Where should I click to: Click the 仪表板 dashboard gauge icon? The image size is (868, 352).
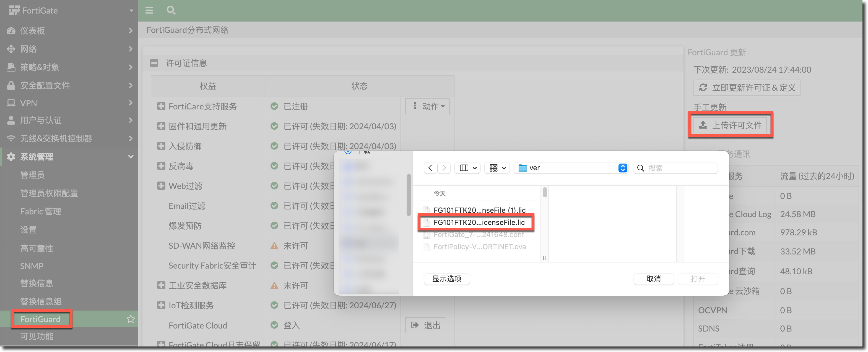[11, 31]
